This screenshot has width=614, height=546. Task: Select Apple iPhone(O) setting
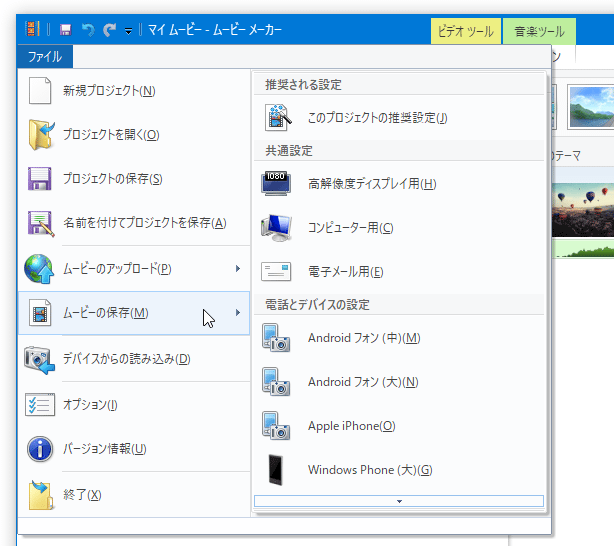tap(399, 426)
